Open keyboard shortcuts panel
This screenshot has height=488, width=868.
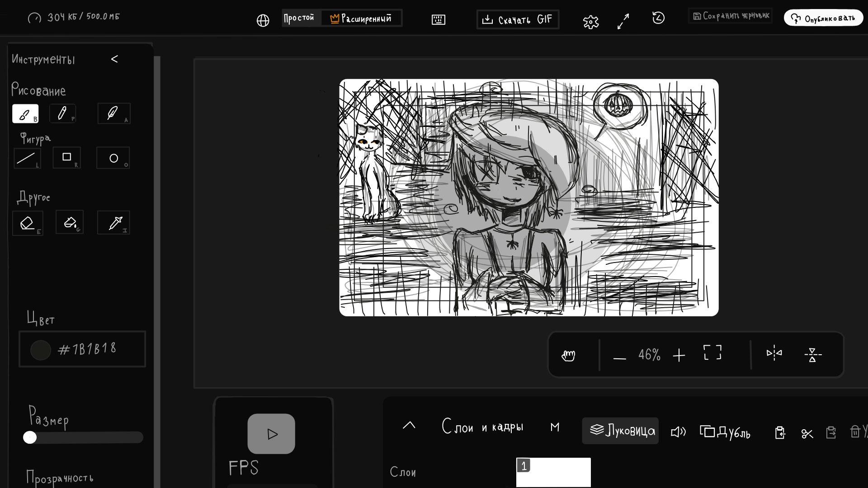439,19
